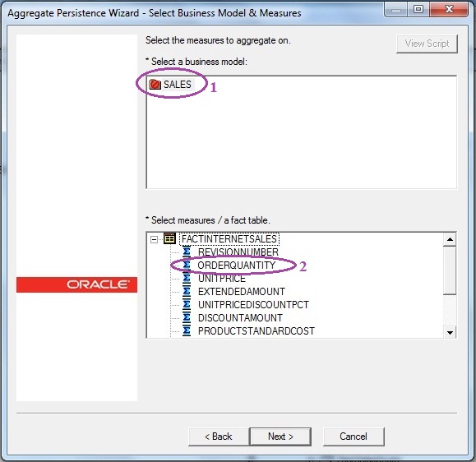Cancel the Aggregate Persistence Wizard
The width and height of the screenshot is (476, 462).
click(x=354, y=437)
